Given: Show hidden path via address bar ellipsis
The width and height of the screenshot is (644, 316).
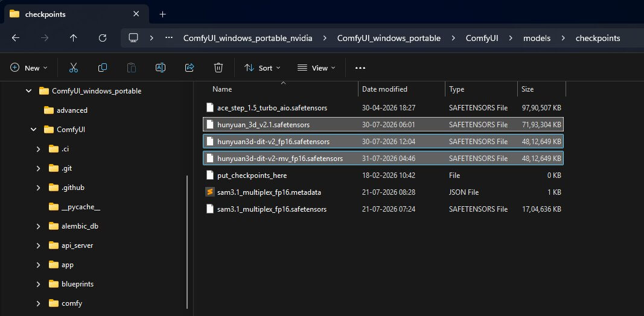Looking at the screenshot, I should (169, 38).
